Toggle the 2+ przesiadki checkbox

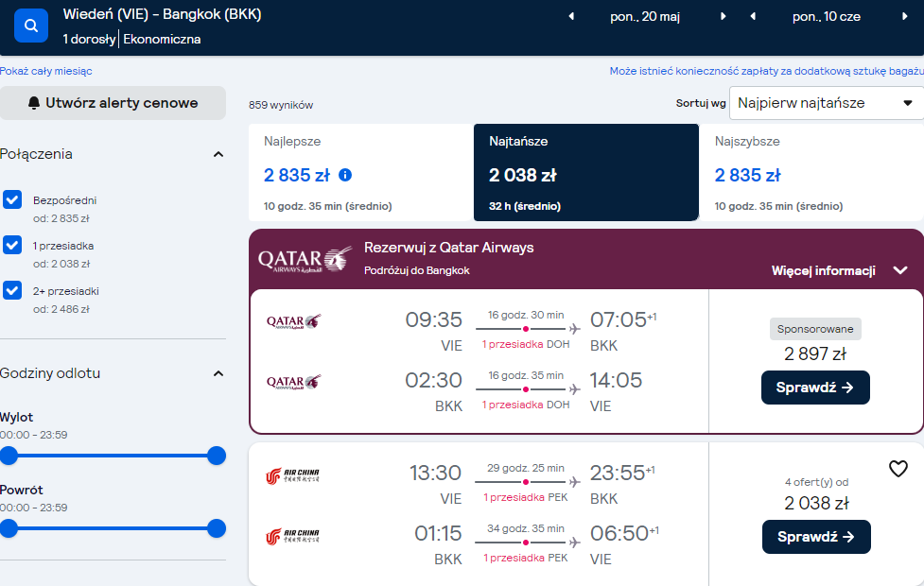[x=12, y=290]
